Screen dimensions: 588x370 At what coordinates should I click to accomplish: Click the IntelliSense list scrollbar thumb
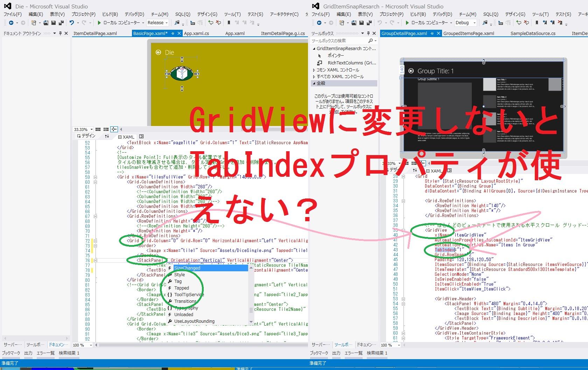pyautogui.click(x=251, y=310)
